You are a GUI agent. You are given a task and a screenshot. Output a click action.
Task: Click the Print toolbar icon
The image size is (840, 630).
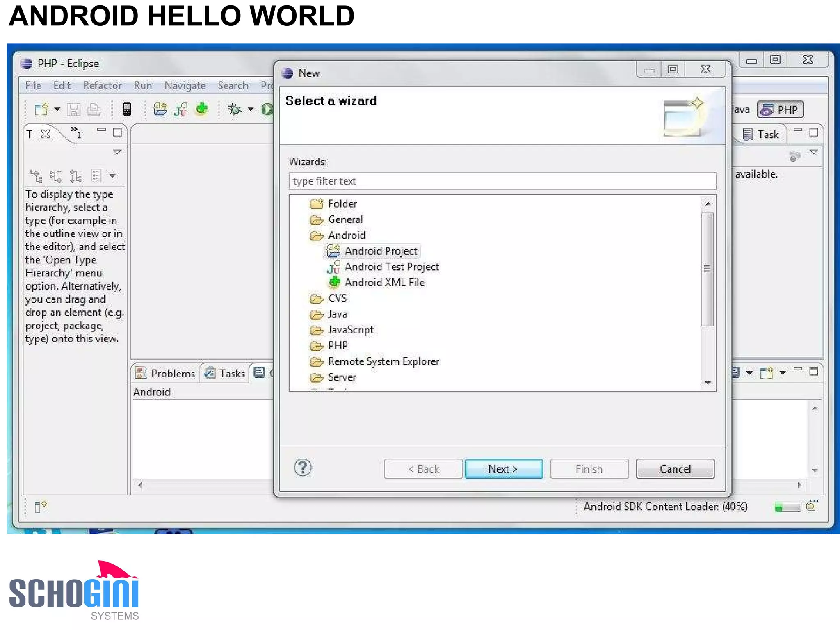click(94, 110)
